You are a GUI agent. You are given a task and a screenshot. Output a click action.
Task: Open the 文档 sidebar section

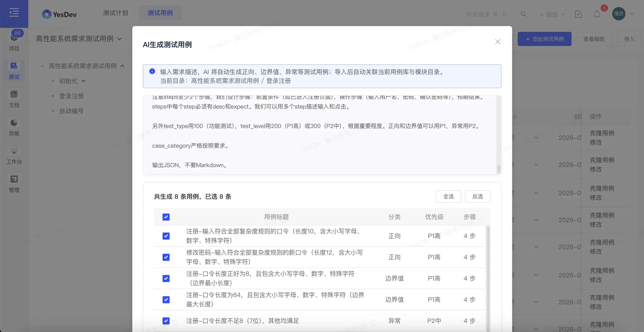14,99
